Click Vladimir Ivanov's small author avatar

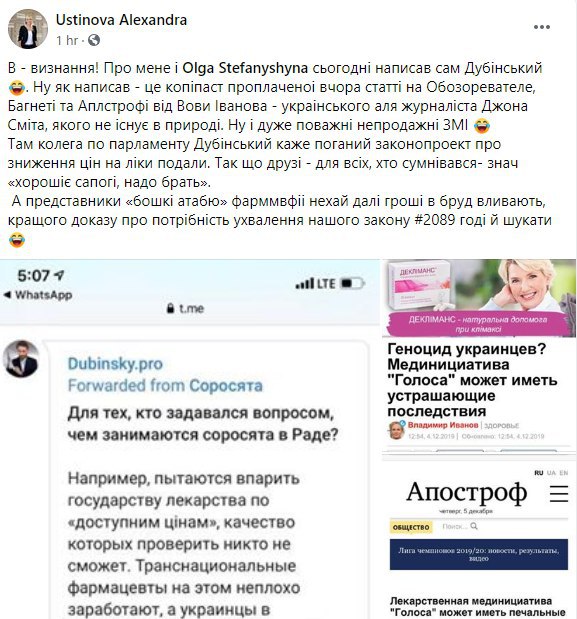click(x=396, y=430)
